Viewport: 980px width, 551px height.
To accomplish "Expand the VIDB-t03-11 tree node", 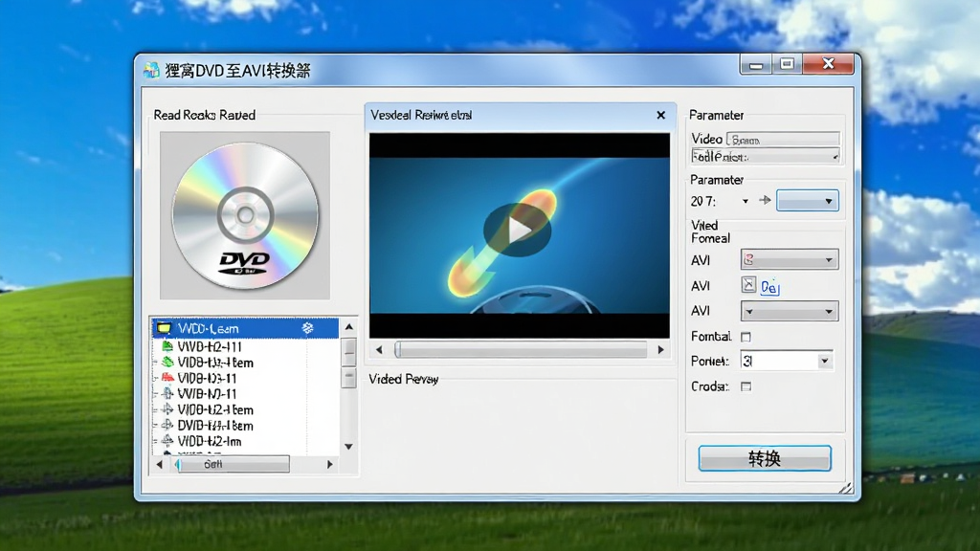I will [156, 378].
